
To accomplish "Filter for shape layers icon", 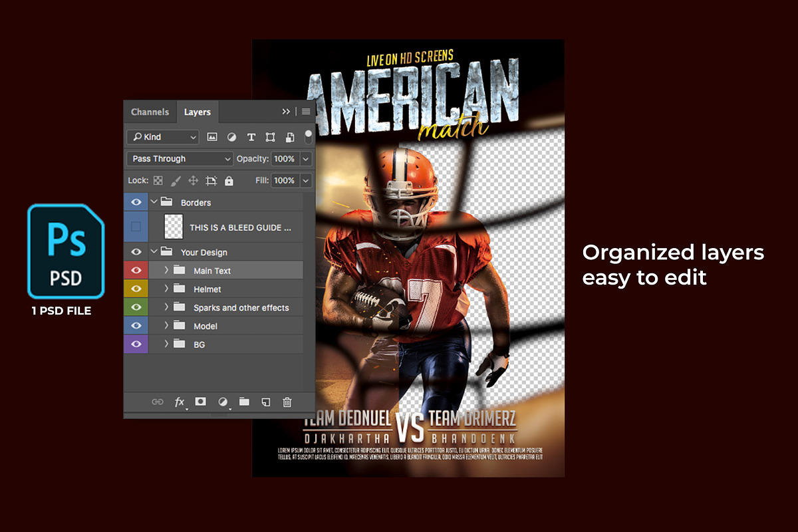I will pos(271,137).
